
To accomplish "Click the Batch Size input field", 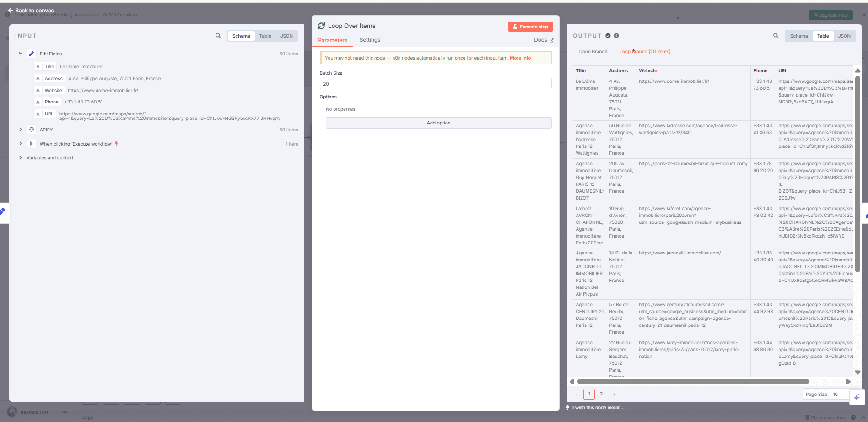I will point(436,84).
